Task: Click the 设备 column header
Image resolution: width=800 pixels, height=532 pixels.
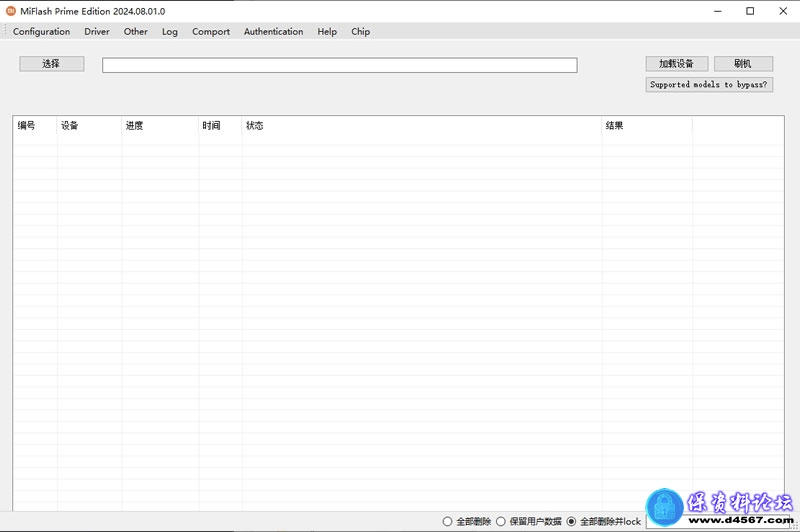Action: coord(70,126)
